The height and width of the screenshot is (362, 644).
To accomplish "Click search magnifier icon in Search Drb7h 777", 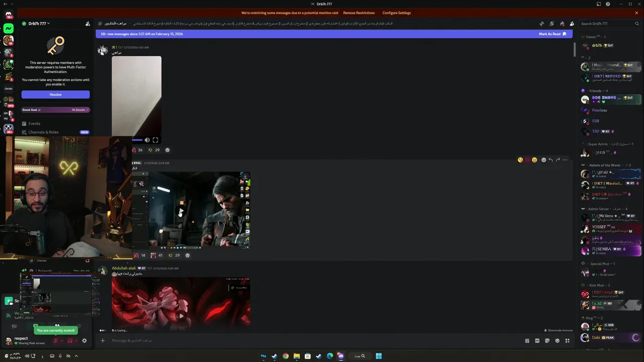I will point(636,24).
